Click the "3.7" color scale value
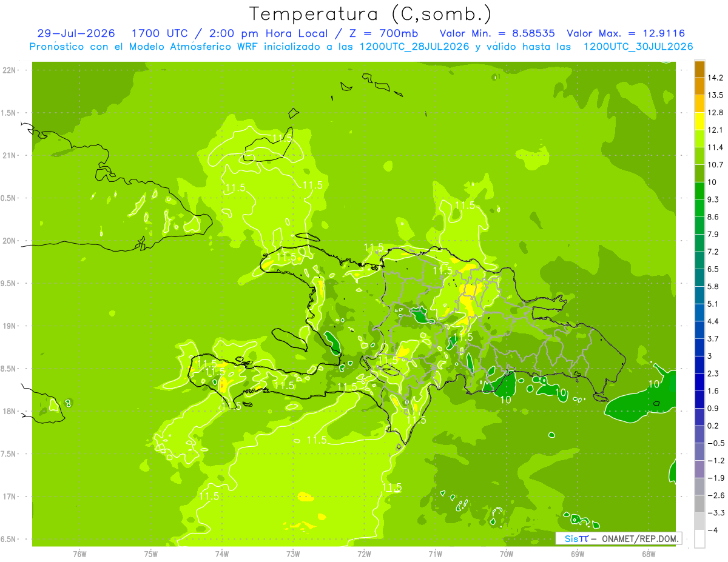This screenshot has height=562, width=728. click(714, 338)
